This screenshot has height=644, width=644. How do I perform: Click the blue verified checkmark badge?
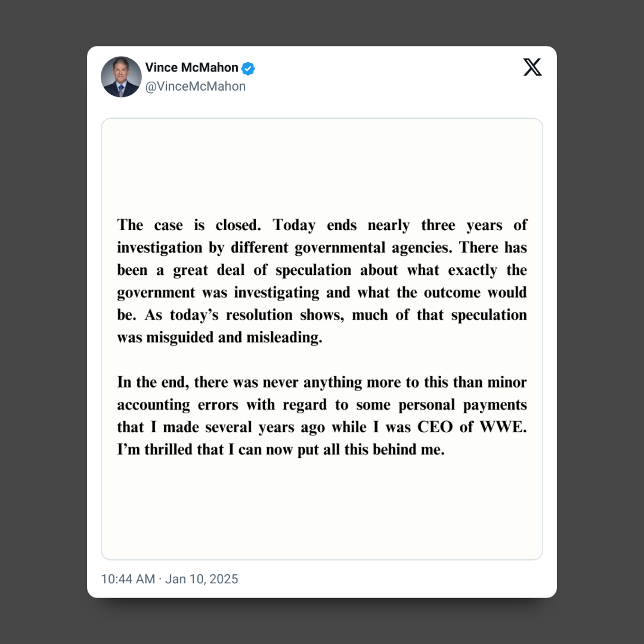tap(248, 68)
